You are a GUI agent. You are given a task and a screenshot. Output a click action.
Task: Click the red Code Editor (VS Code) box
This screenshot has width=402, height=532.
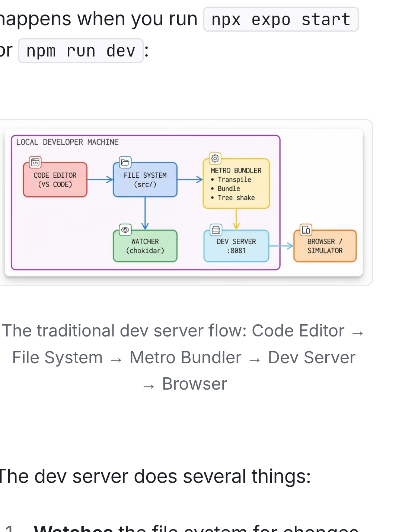[x=55, y=180]
